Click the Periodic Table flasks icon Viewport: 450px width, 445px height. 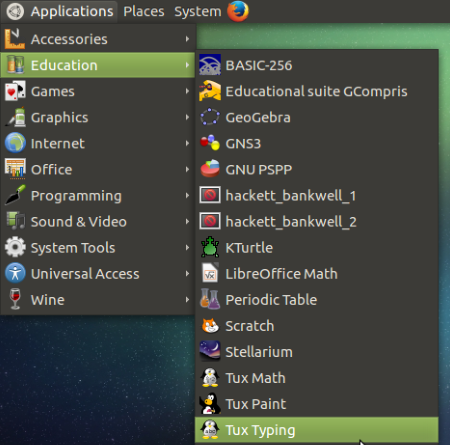click(x=210, y=299)
